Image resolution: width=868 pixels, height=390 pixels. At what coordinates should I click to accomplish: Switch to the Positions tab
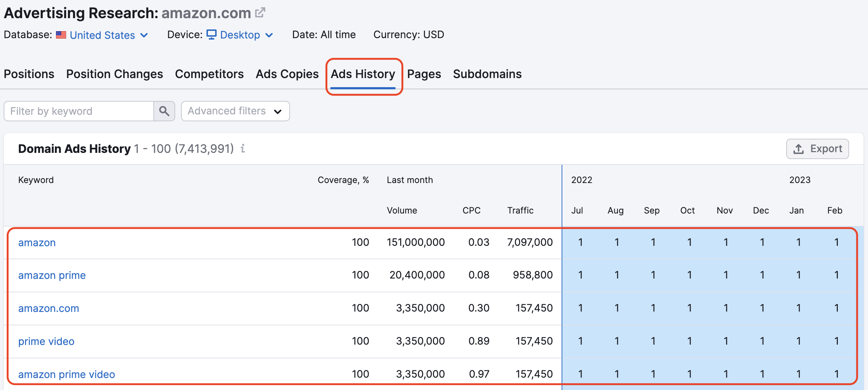(29, 74)
